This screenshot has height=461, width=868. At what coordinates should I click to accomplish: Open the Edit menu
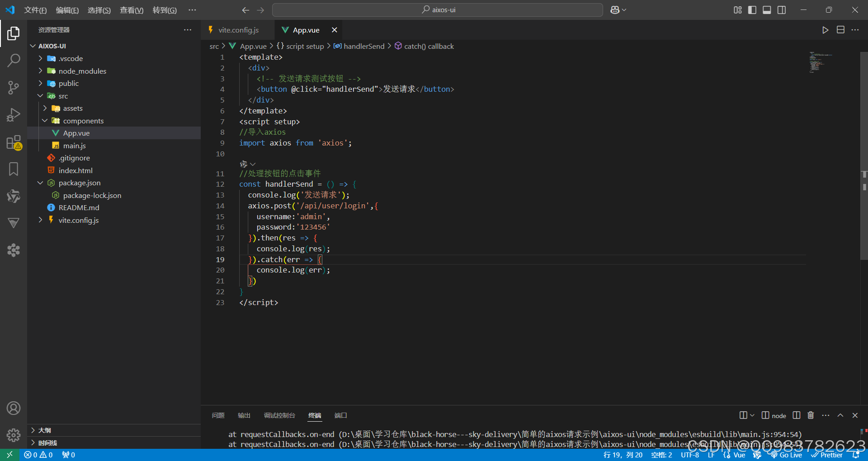point(67,10)
